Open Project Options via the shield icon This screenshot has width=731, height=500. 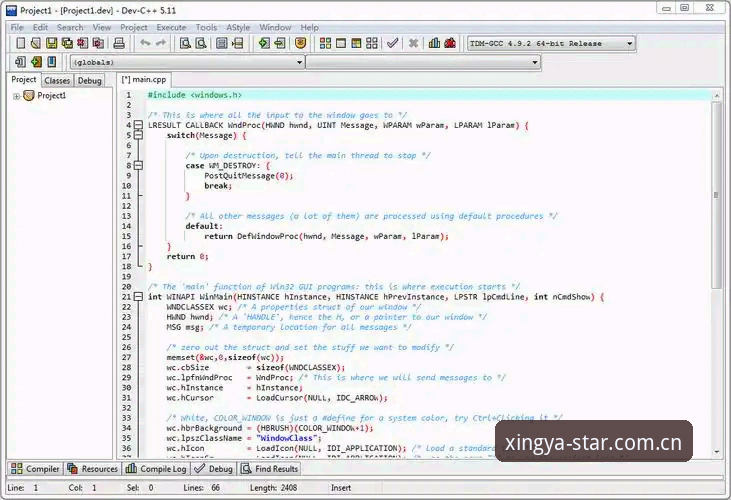[x=301, y=43]
